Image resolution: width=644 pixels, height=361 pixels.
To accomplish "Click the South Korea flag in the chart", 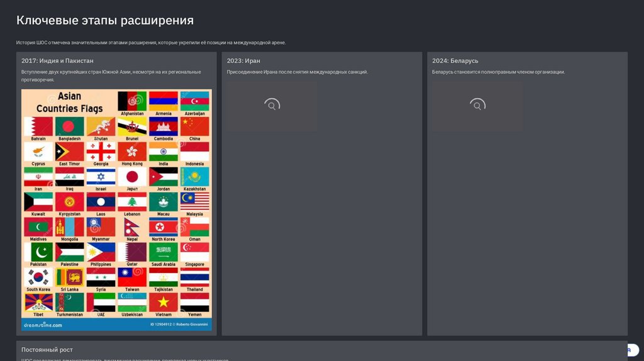I will click(x=38, y=277).
